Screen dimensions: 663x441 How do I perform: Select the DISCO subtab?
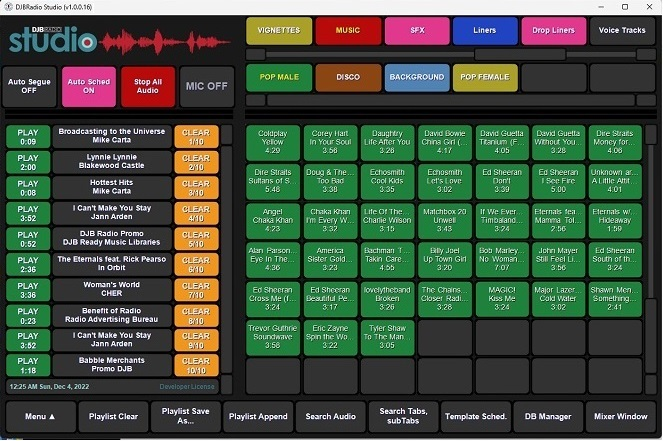point(348,77)
